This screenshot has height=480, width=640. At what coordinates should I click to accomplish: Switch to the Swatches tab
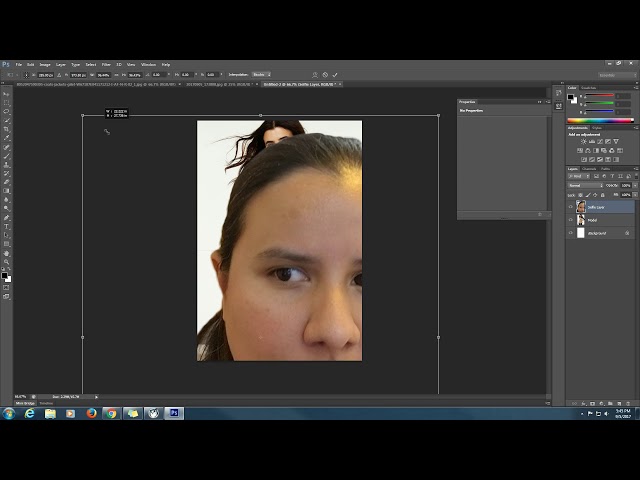(x=589, y=88)
